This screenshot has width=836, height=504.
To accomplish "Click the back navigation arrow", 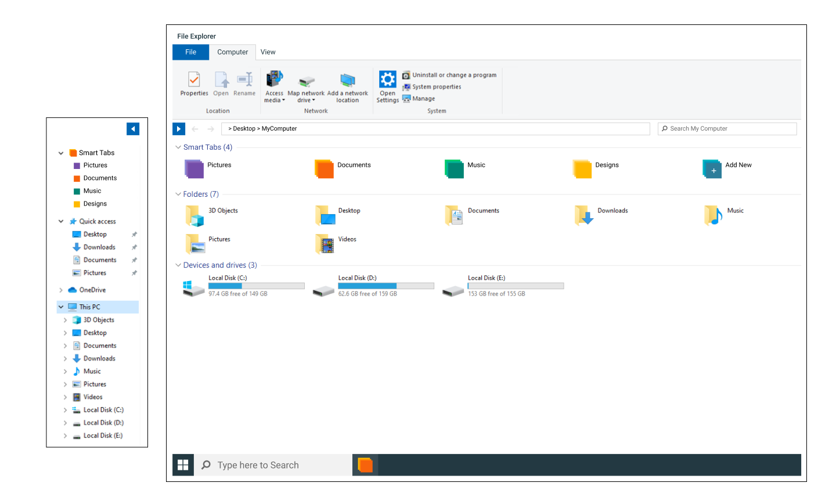I will coord(195,129).
